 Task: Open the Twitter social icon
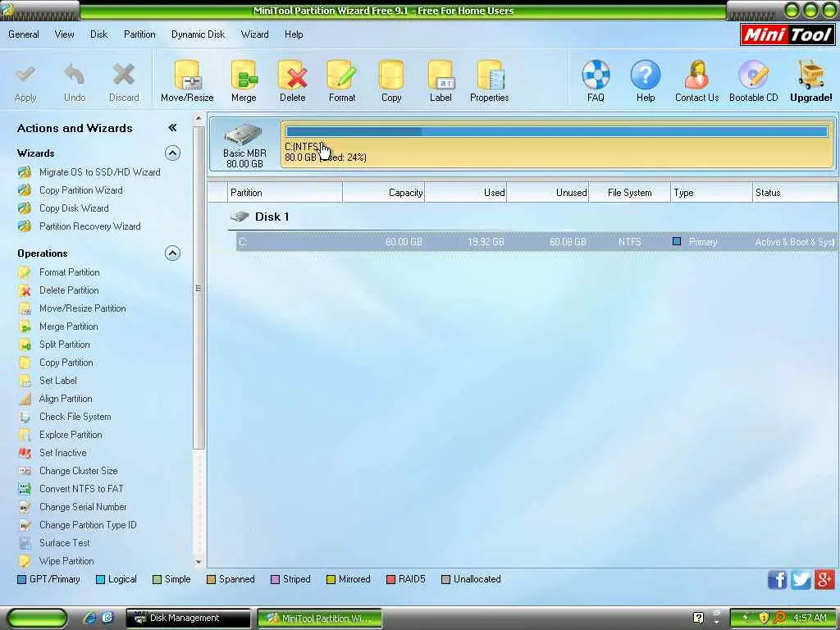801,580
